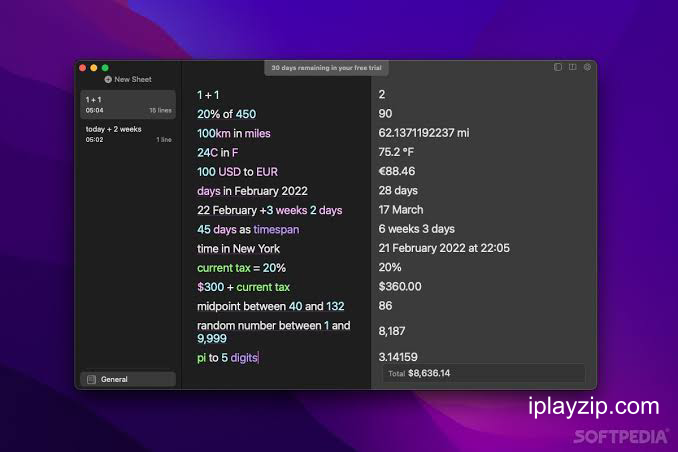678x452 pixels.
Task: Select the 'today + 2 weeks' sheet
Action: pyautogui.click(x=128, y=134)
